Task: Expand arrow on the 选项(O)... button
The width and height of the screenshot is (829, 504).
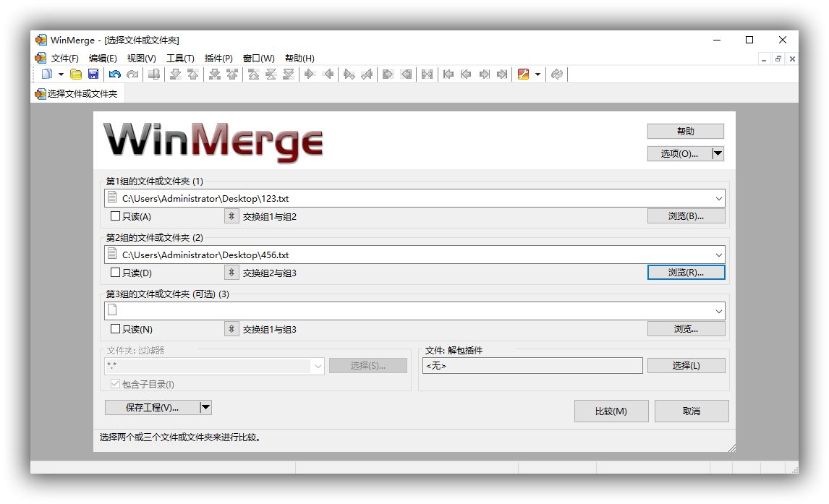Action: click(718, 154)
